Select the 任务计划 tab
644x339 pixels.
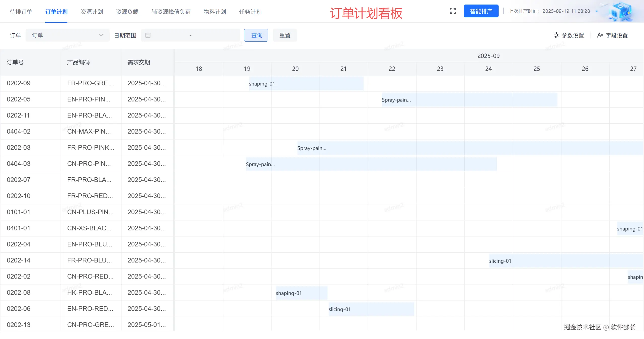(250, 12)
